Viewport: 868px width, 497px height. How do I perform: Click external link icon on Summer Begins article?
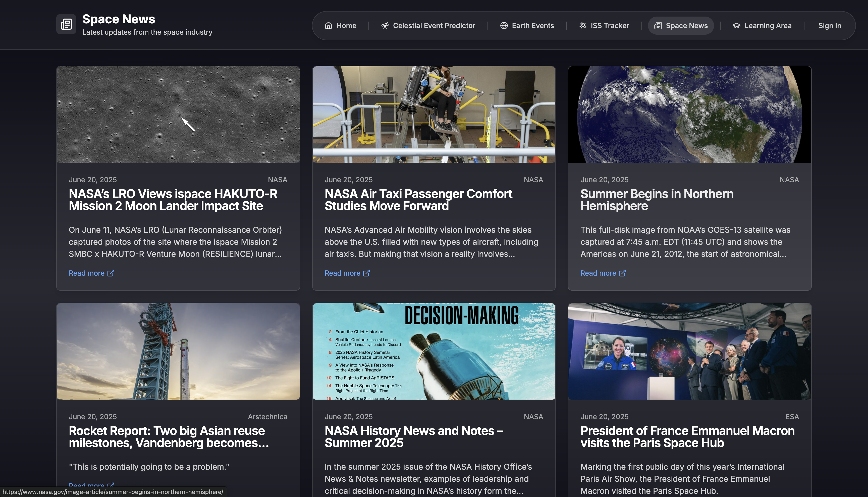[622, 273]
